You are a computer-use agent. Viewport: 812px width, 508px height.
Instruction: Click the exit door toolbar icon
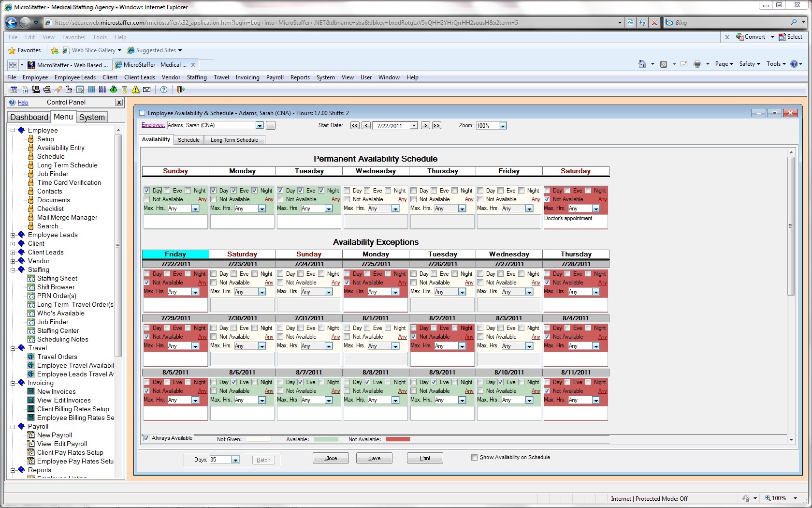(181, 90)
